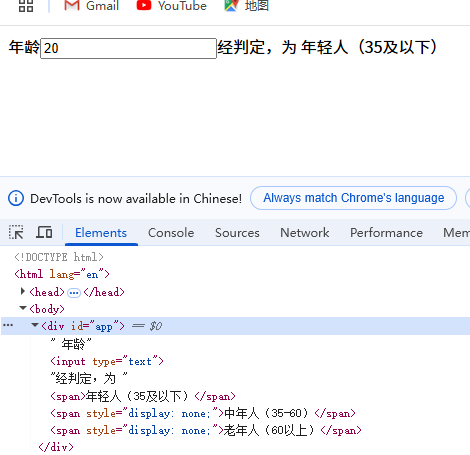Image resolution: width=470 pixels, height=455 pixels.
Task: Open the Gmail bookmark
Action: pos(91,6)
